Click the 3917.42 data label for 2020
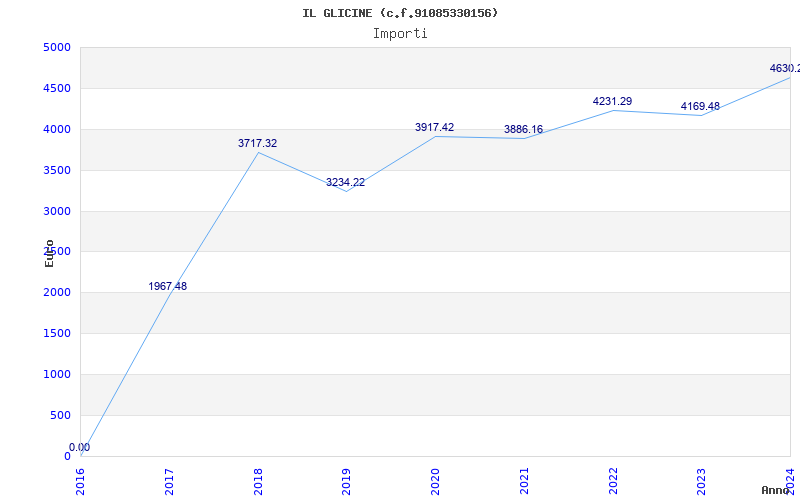The width and height of the screenshot is (800, 500). [434, 127]
